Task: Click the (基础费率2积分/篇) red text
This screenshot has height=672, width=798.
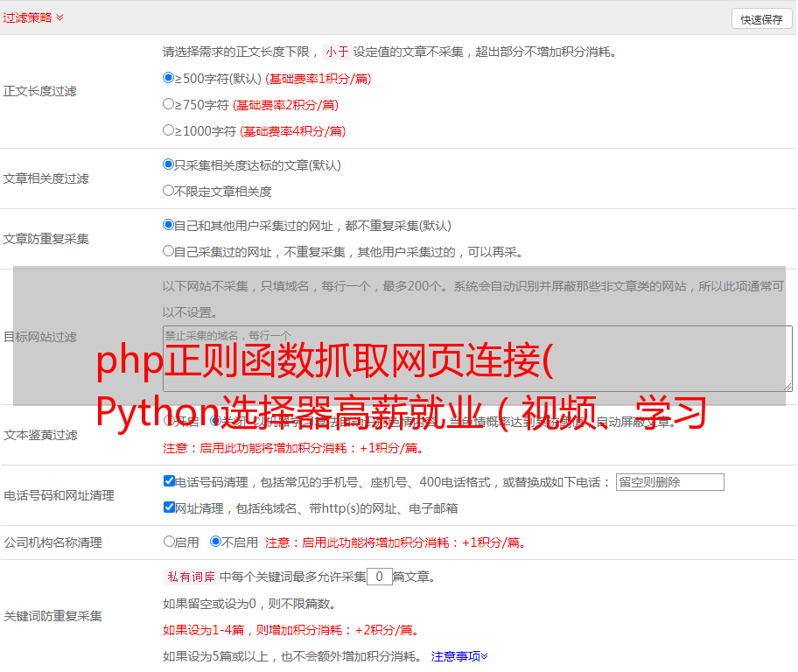Action: pyautogui.click(x=285, y=105)
